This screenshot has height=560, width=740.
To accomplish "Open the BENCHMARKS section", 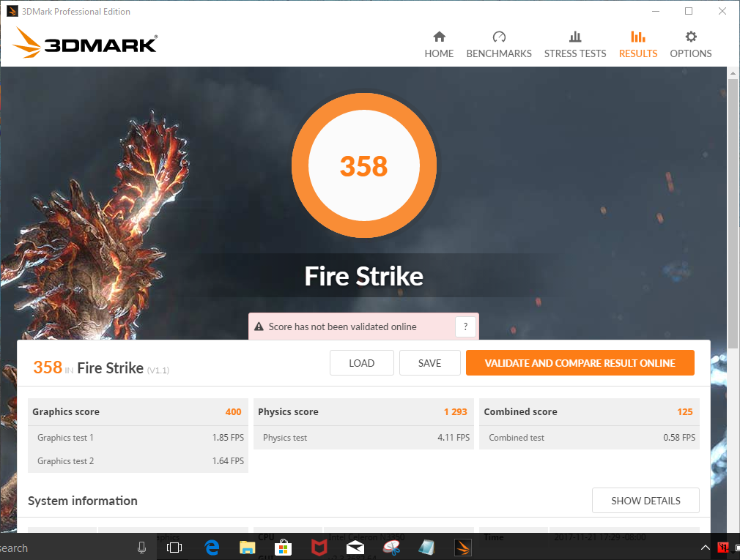I will tap(499, 45).
